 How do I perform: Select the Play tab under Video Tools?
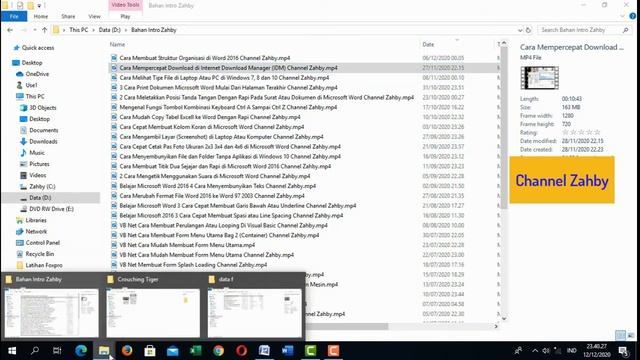125,16
